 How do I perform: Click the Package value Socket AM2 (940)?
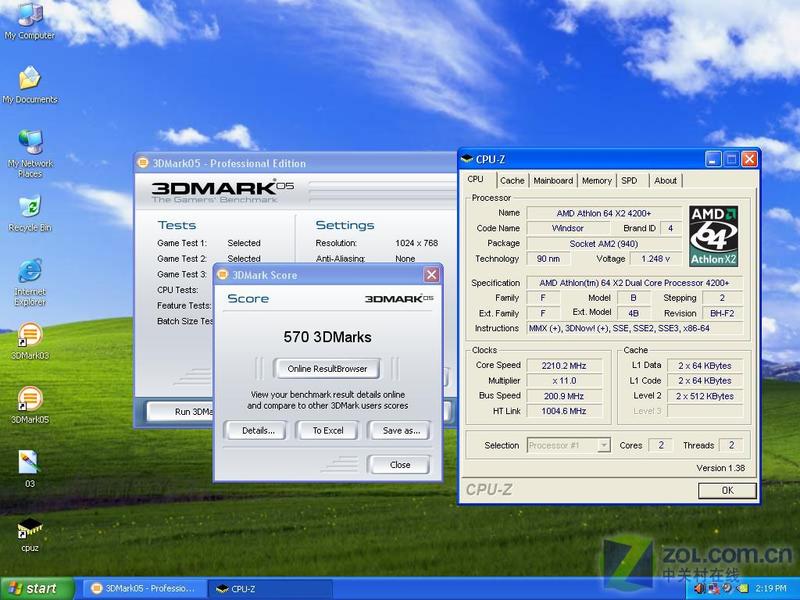(604, 244)
